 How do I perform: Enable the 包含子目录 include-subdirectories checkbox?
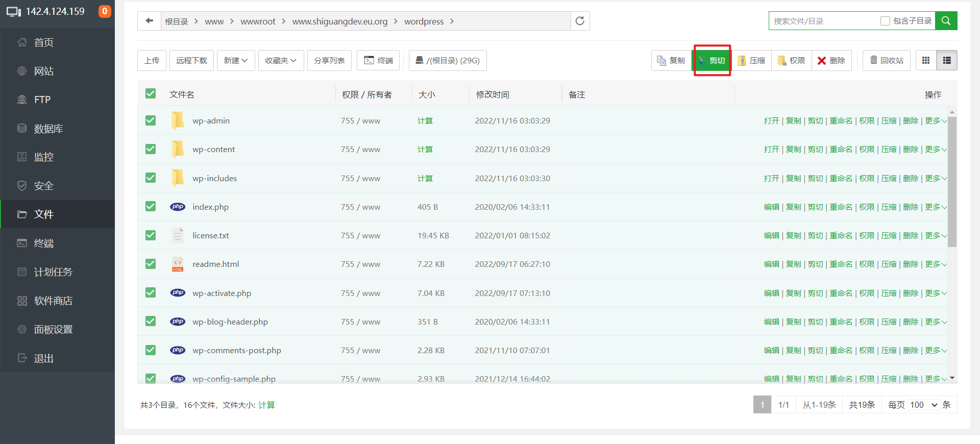tap(886, 21)
